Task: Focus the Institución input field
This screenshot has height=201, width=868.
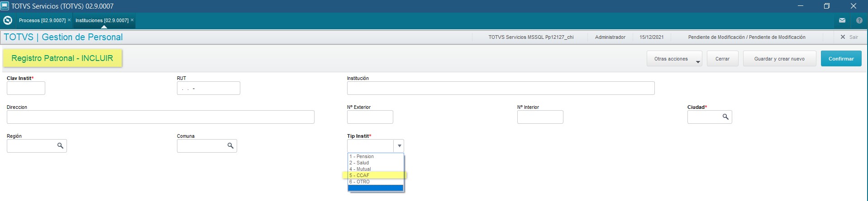Action: point(501,88)
